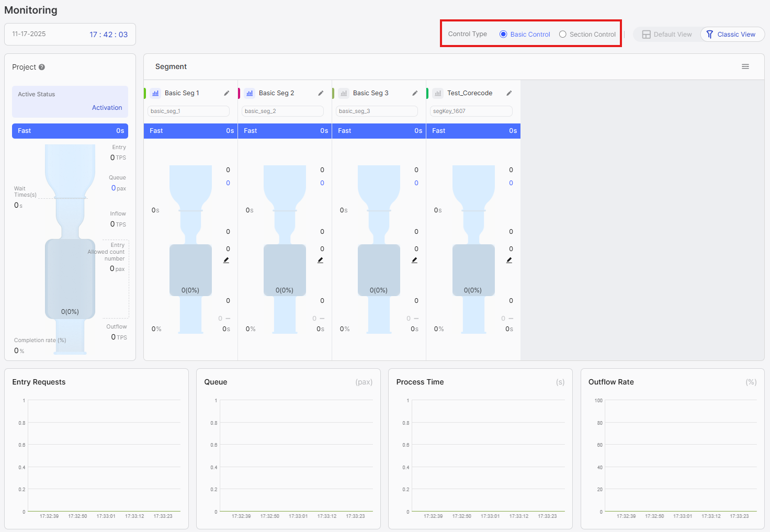Click the basic_seg_3 segment key input field

(377, 111)
